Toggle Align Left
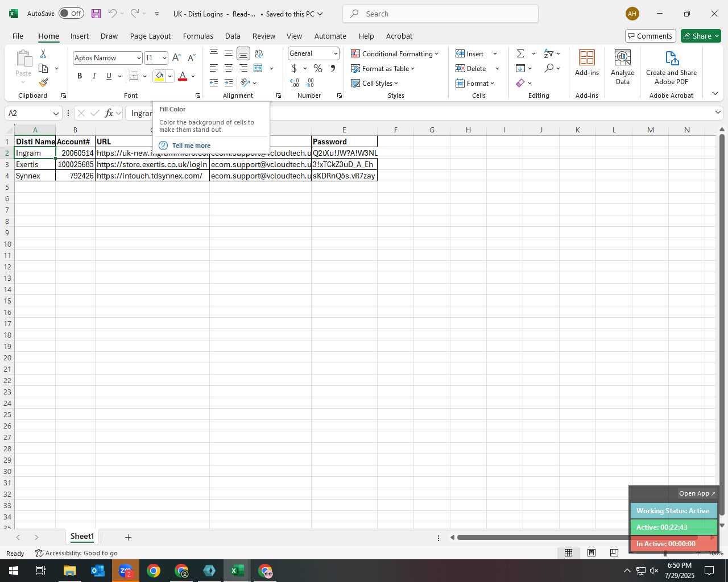The width and height of the screenshot is (728, 582). [214, 68]
